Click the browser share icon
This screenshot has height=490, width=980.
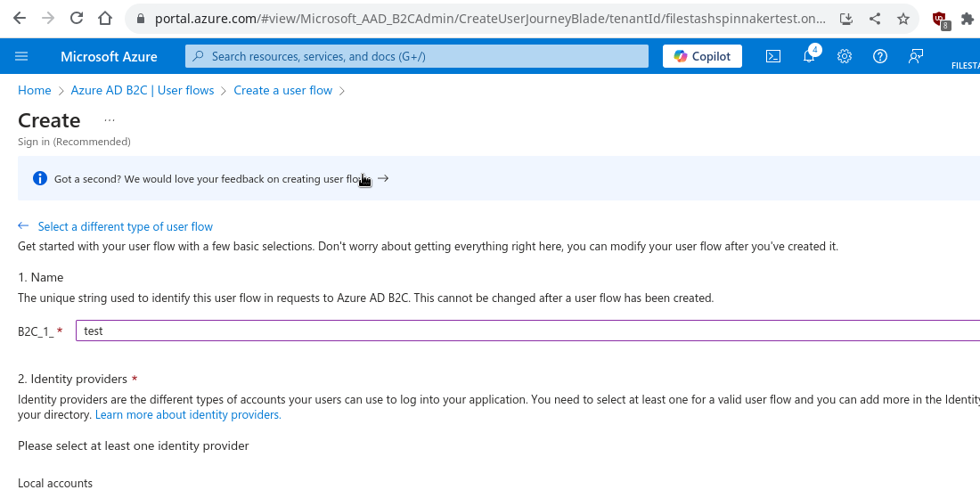pos(875,19)
